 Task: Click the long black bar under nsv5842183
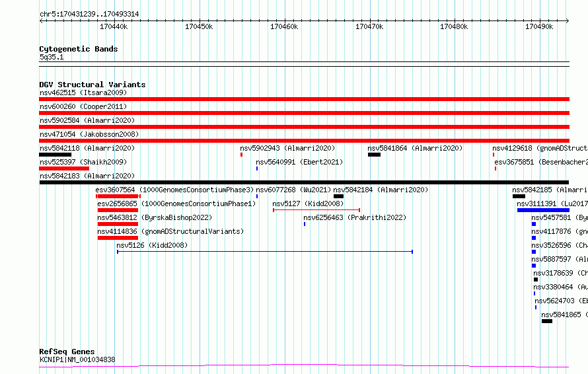304,182
